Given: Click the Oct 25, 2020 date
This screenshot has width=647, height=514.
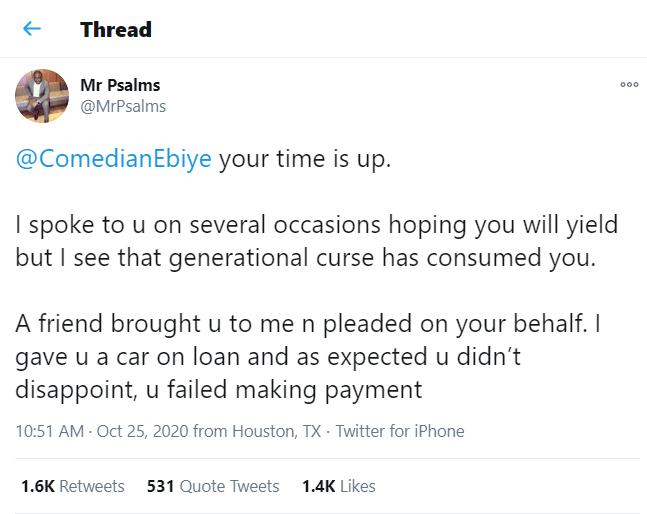Looking at the screenshot, I should point(134,432).
